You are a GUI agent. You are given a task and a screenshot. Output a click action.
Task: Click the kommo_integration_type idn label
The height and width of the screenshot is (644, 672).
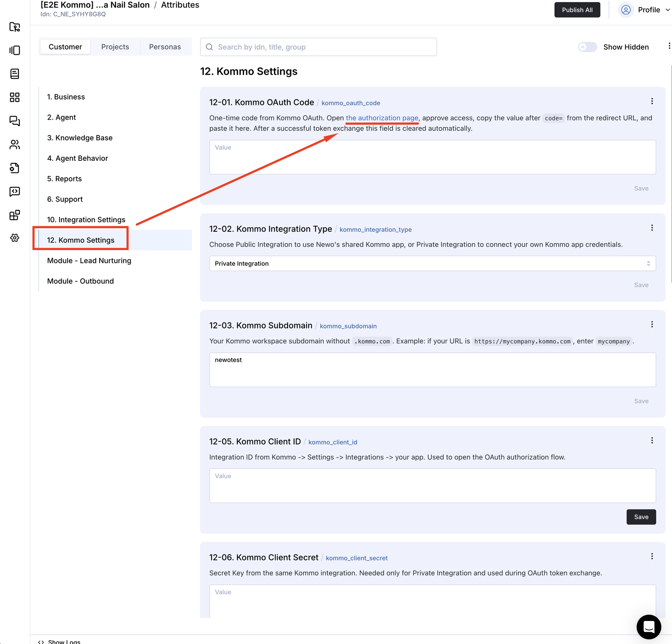[375, 230]
